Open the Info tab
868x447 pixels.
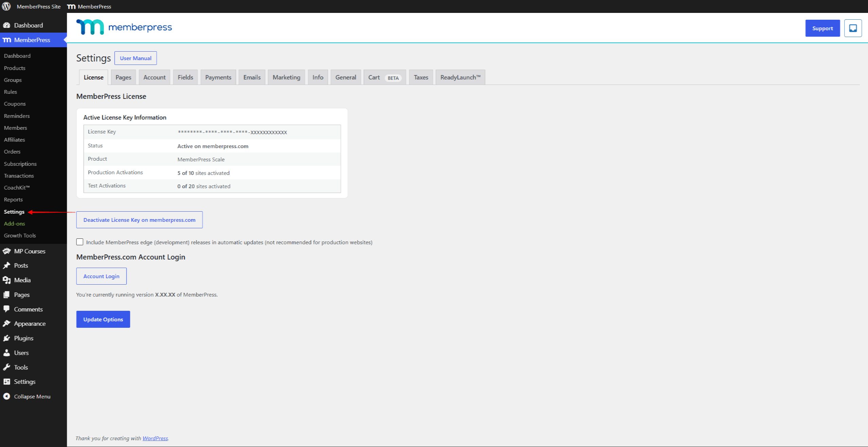pos(318,77)
